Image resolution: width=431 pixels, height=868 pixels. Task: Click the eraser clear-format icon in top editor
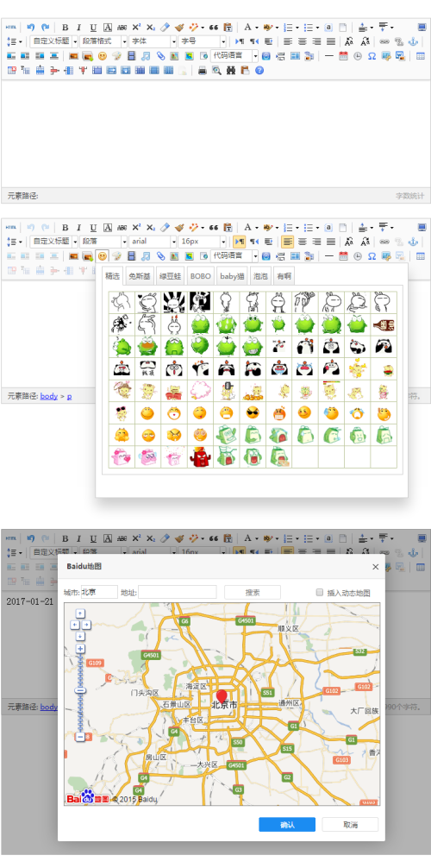[x=165, y=27]
